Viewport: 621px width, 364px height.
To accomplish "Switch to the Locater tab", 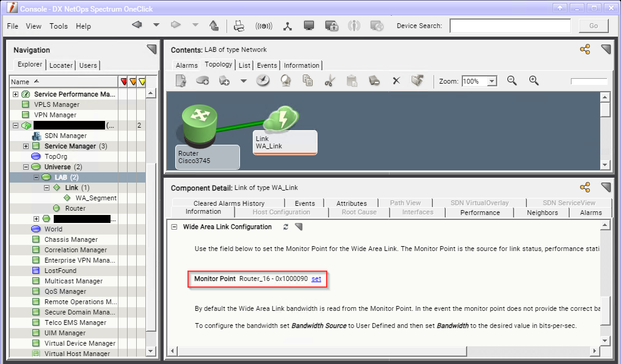I will (x=61, y=65).
